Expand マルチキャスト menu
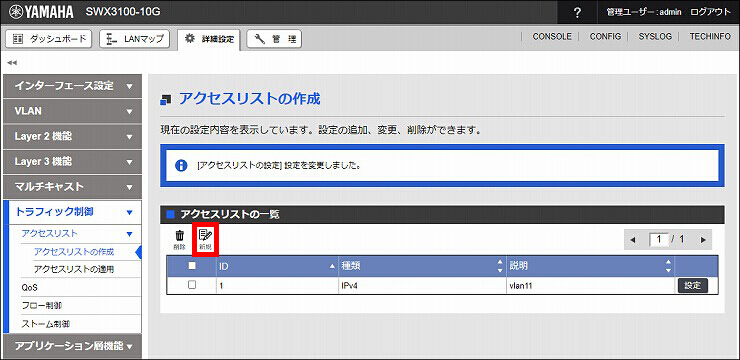Screen dimensions: 740x360 click(72, 187)
